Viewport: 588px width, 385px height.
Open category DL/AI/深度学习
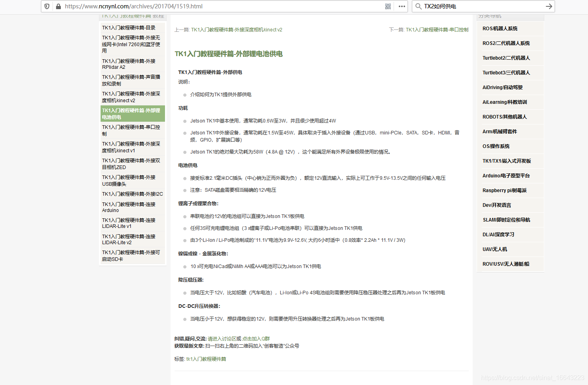(499, 235)
